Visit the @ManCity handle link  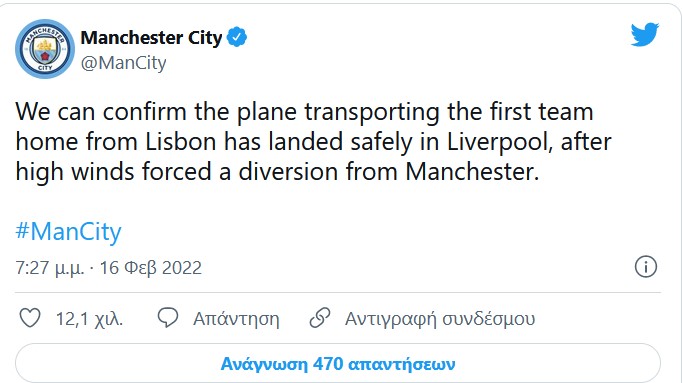point(124,63)
